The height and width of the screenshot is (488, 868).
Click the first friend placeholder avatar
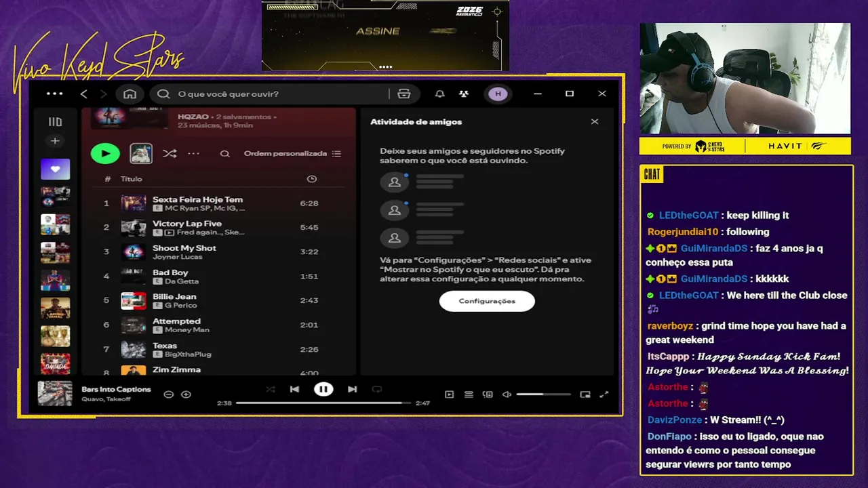pos(394,182)
